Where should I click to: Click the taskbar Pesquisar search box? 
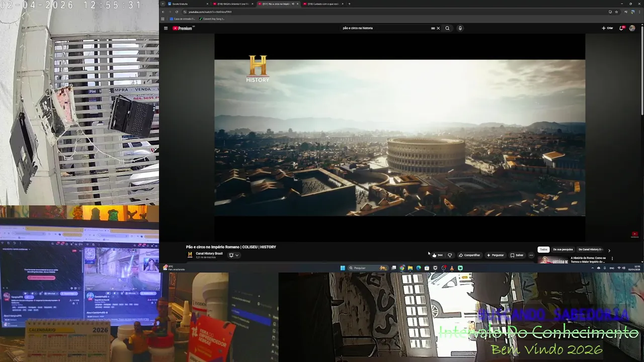click(x=368, y=268)
